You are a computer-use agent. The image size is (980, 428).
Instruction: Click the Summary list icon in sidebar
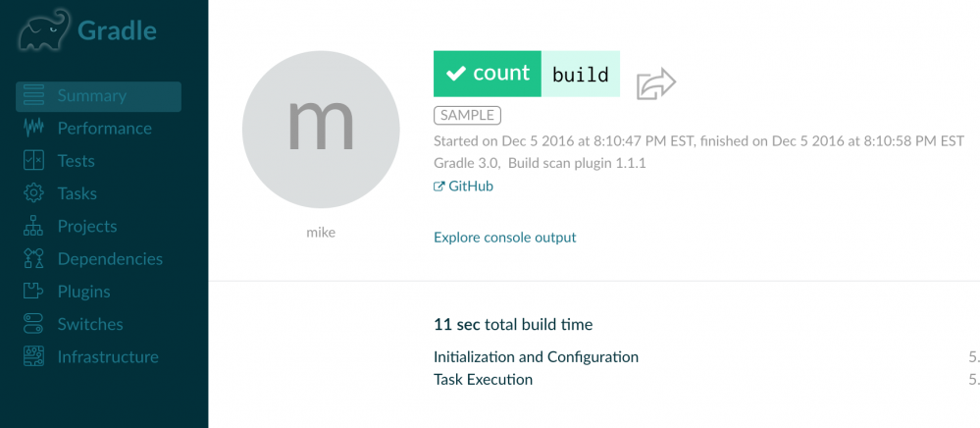(x=34, y=96)
